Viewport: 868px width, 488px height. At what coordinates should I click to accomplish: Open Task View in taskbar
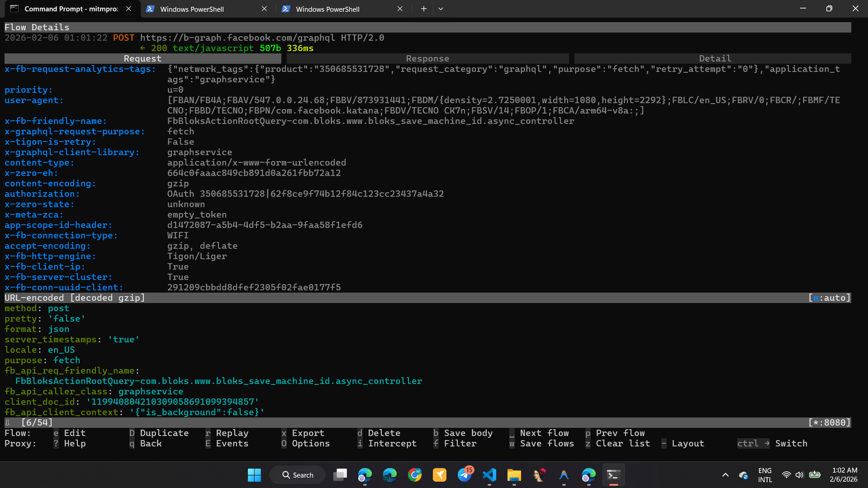tap(340, 475)
